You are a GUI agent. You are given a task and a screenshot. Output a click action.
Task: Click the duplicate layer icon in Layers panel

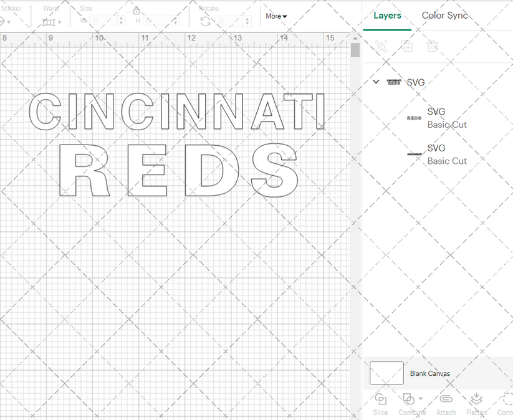coord(381,46)
